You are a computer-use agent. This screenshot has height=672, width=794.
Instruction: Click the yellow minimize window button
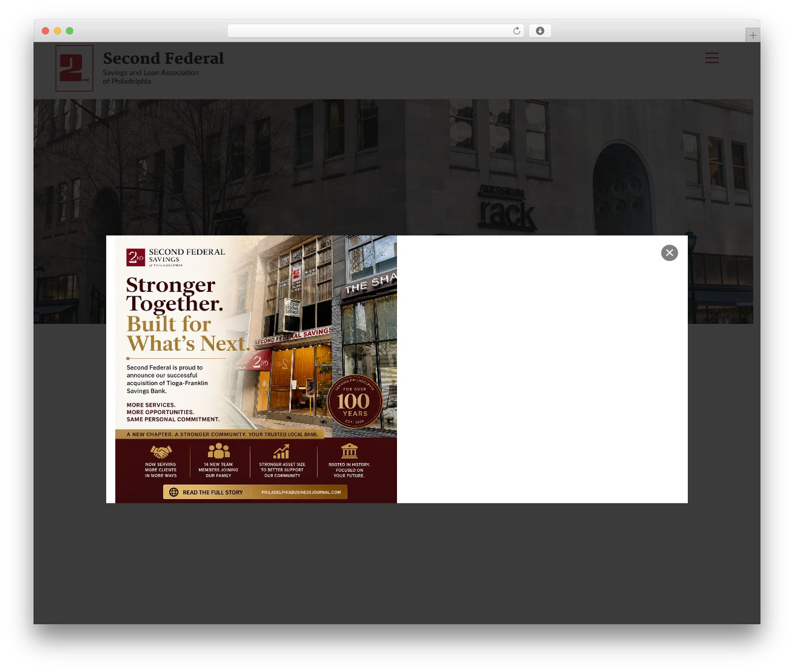point(58,31)
